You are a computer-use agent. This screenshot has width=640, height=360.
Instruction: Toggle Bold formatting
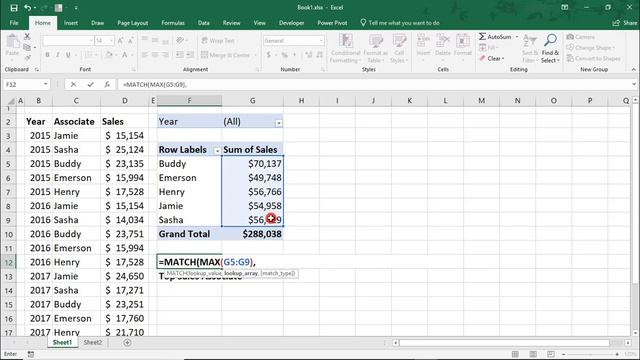click(x=47, y=55)
